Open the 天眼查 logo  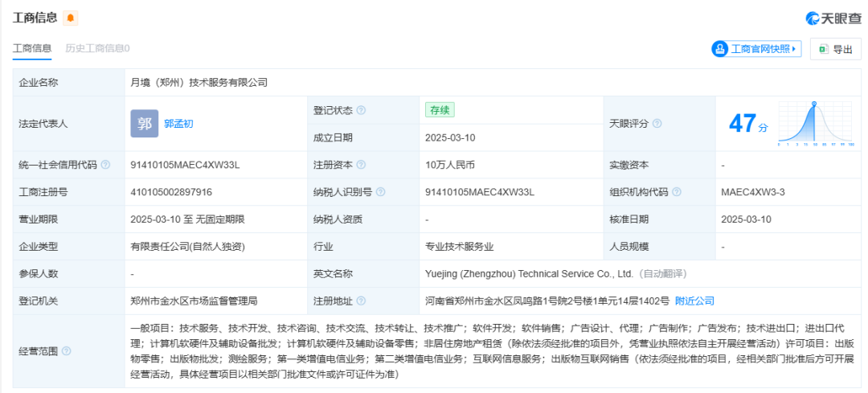point(833,18)
